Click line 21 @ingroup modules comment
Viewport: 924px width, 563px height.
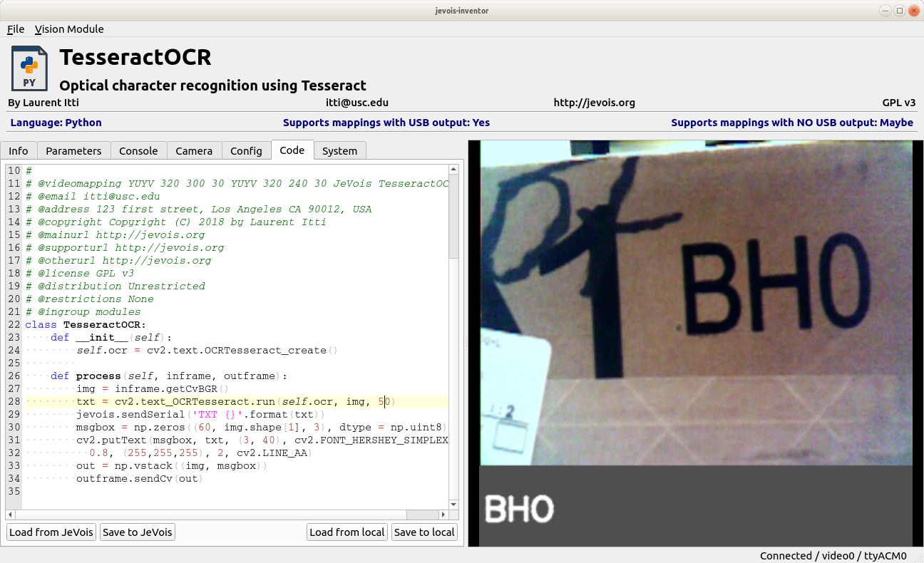pyautogui.click(x=83, y=311)
